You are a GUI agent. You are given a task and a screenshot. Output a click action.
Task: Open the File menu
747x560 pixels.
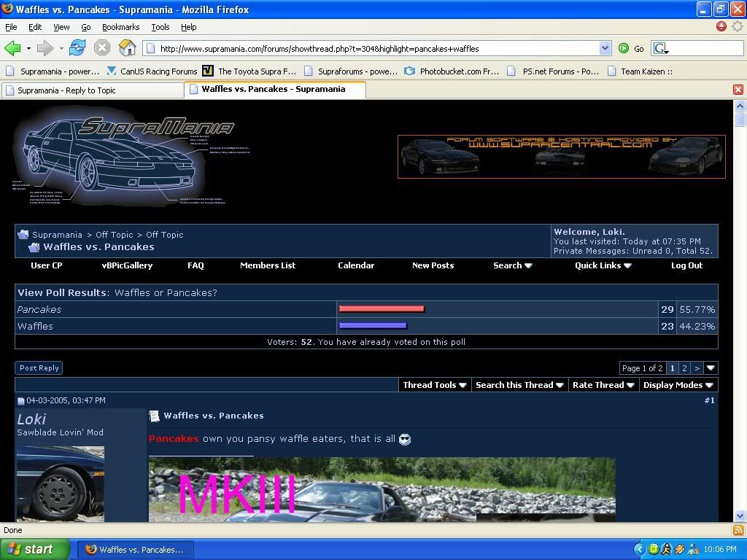point(11,27)
